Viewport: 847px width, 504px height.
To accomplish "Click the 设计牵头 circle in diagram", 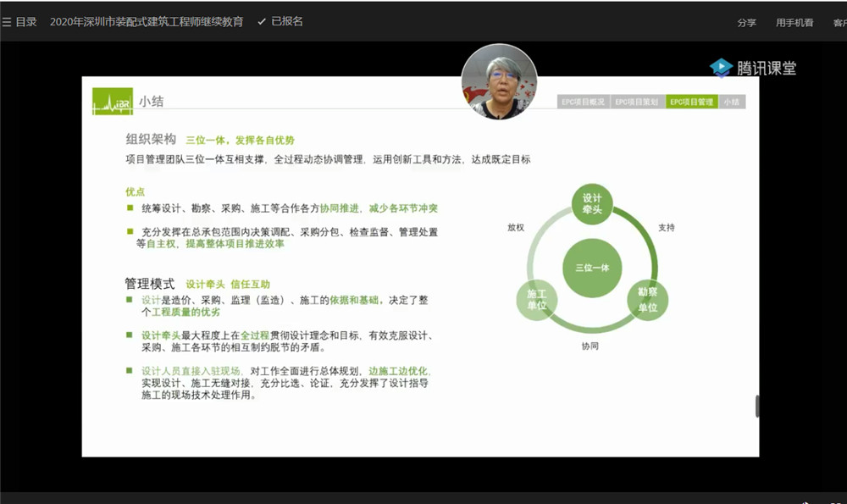I will [x=592, y=204].
